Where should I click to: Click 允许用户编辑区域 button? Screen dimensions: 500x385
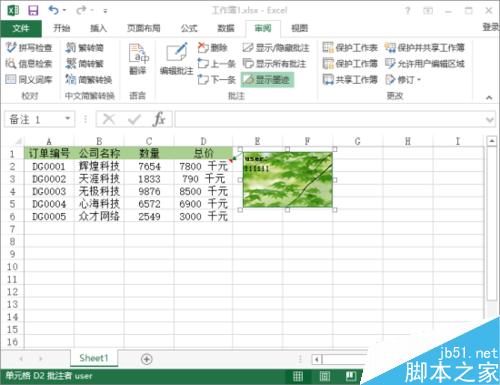pyautogui.click(x=424, y=63)
